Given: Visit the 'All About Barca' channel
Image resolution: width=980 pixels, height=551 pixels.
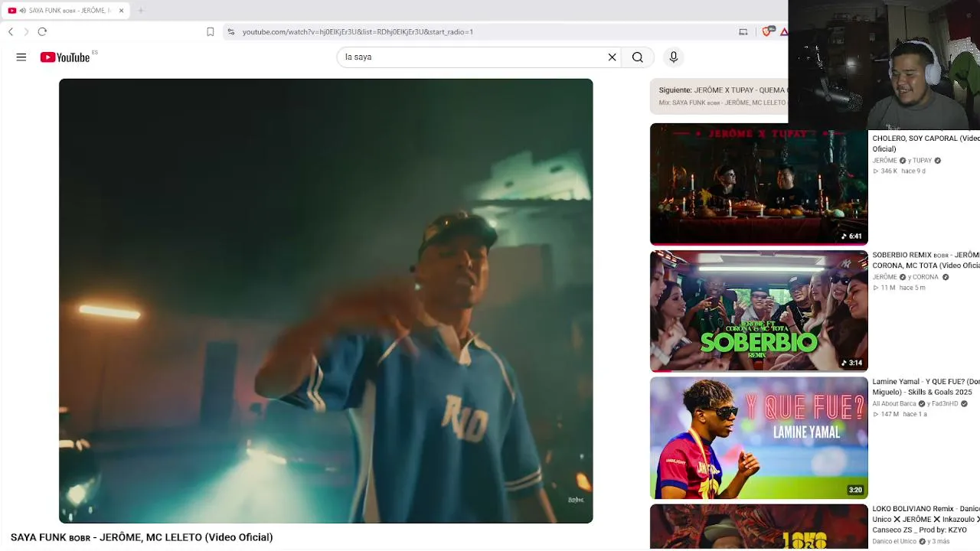Looking at the screenshot, I should [x=894, y=403].
